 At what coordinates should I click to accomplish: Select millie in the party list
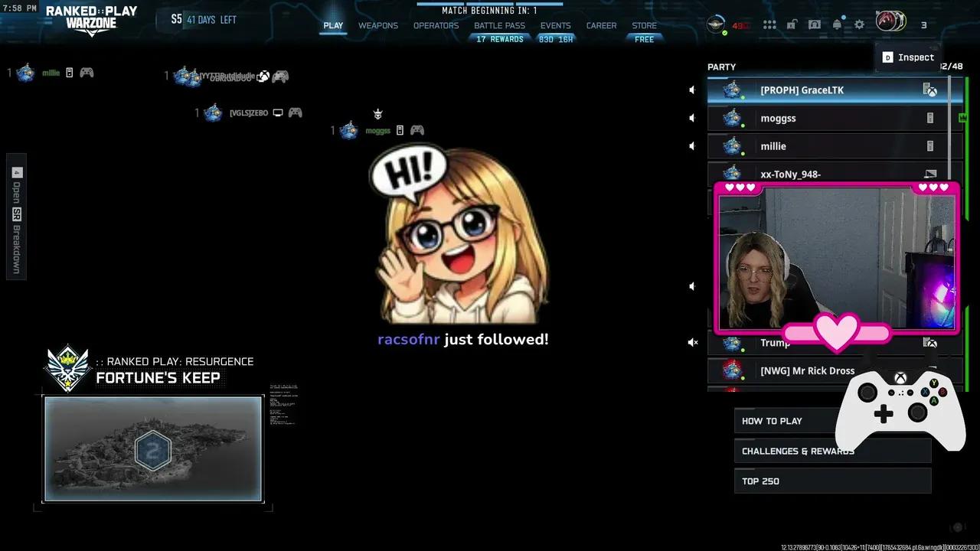point(834,146)
